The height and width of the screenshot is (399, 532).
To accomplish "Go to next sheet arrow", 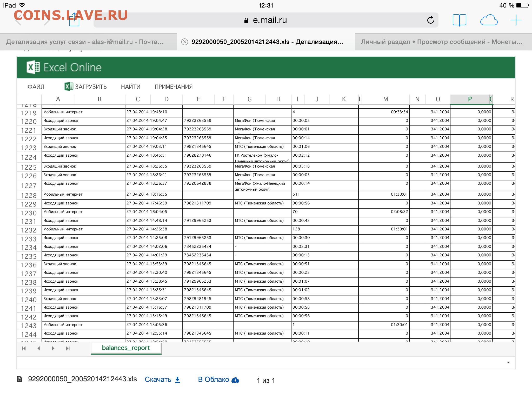I will click(x=53, y=348).
